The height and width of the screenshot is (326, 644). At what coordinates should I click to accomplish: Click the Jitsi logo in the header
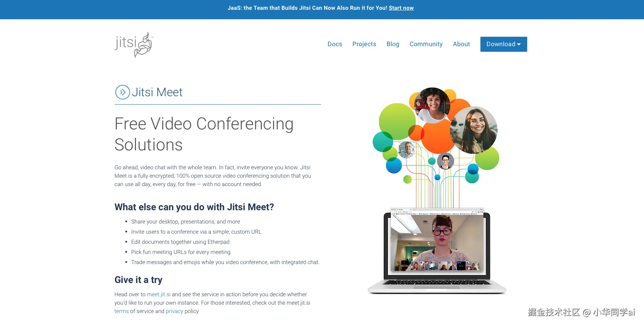tap(134, 45)
